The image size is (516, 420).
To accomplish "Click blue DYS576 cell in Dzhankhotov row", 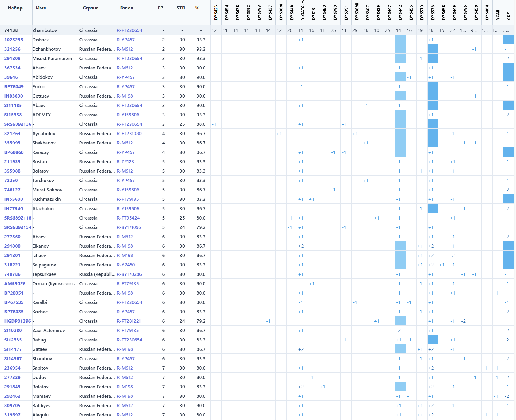I will [433, 49].
